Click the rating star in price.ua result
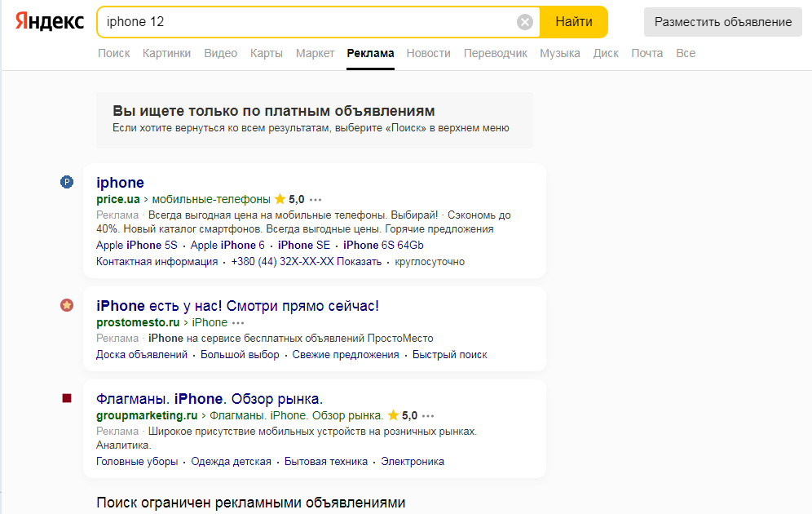Image resolution: width=812 pixels, height=514 pixels. click(x=280, y=199)
